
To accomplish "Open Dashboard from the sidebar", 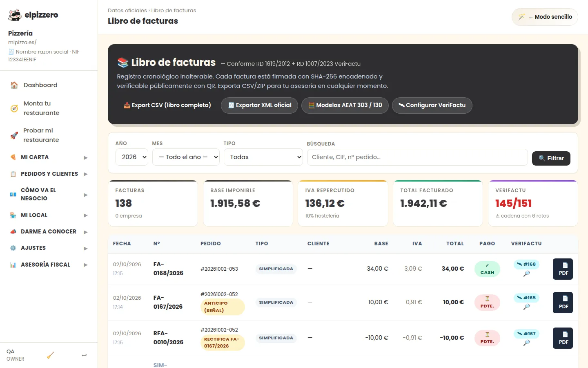I will coord(49,85).
